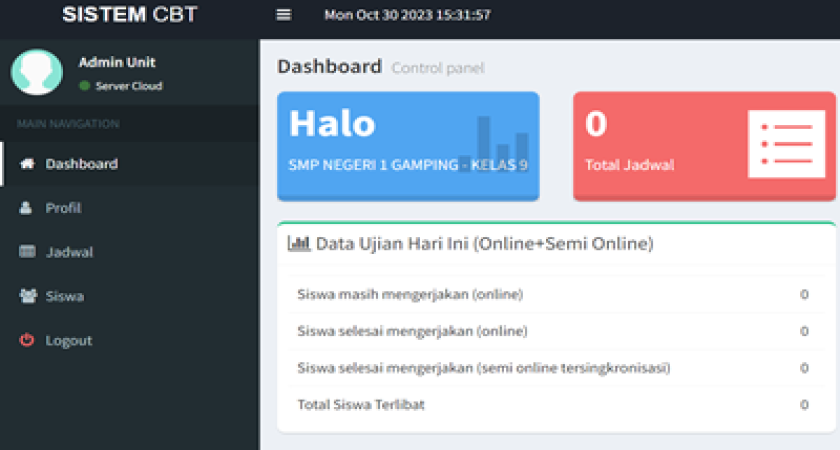Click the green Server Cloud status dot
Viewport: 840px width, 450px height.
pyautogui.click(x=85, y=86)
